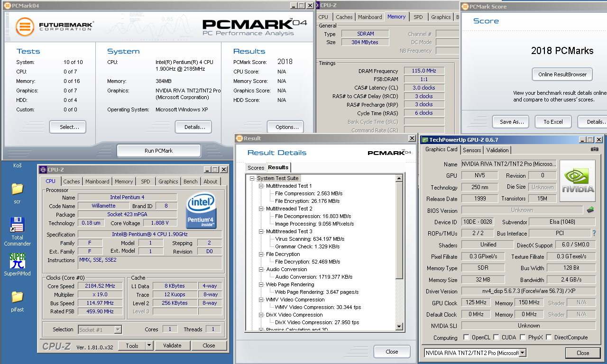The height and width of the screenshot is (364, 607).
Task: Open the Online ResultBrowser
Action: [562, 74]
